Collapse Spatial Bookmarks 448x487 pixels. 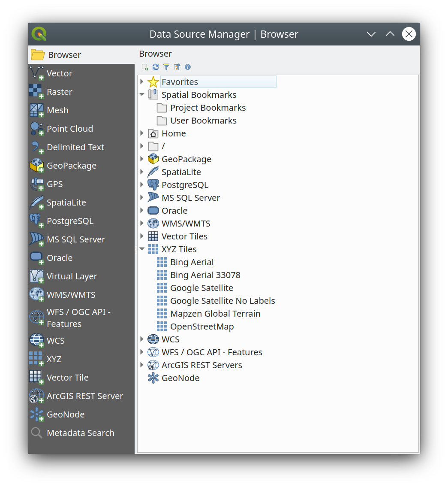pos(142,94)
